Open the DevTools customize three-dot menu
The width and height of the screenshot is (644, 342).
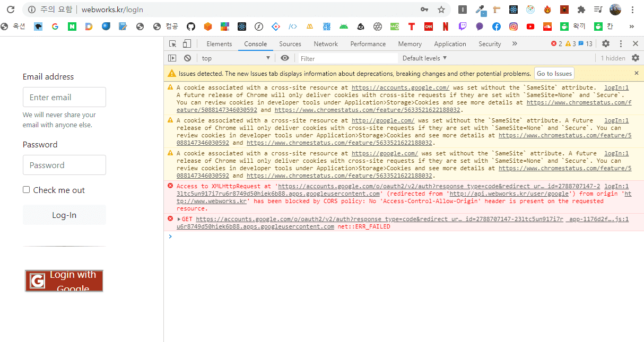tap(621, 44)
